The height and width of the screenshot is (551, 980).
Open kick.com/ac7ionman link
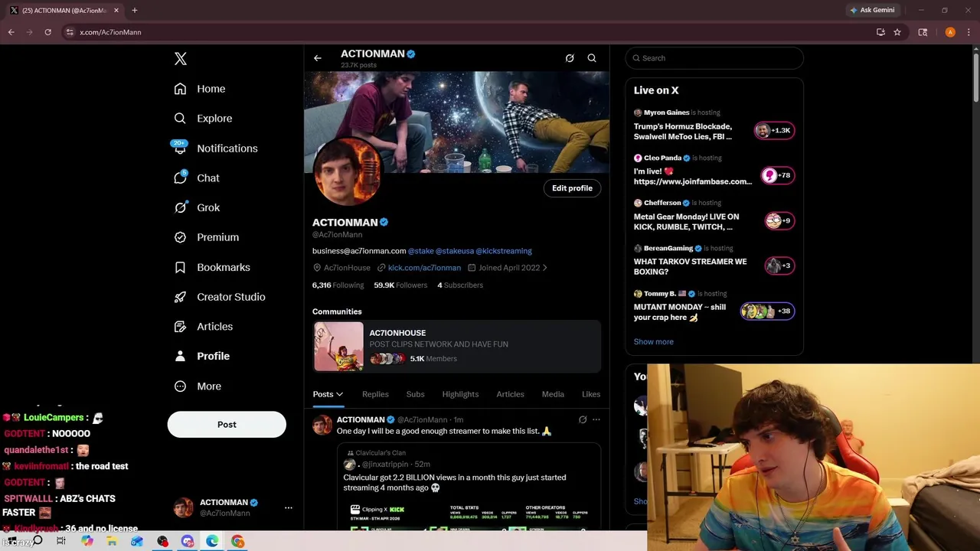click(x=424, y=268)
